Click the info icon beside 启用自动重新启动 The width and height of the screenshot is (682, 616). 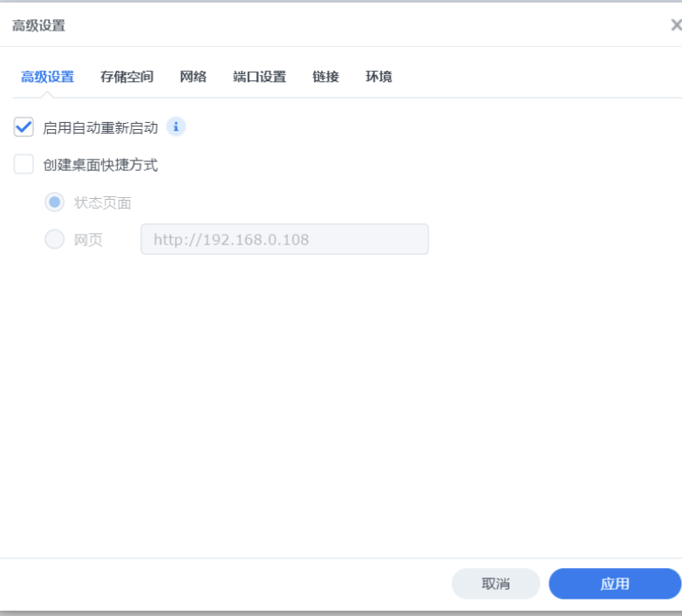pos(175,127)
